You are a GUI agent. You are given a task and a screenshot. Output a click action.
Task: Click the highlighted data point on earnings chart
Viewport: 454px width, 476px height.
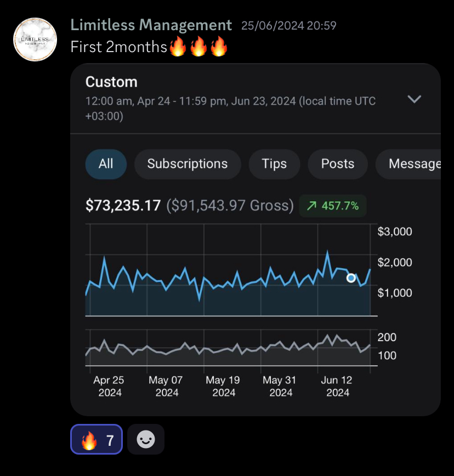click(351, 278)
